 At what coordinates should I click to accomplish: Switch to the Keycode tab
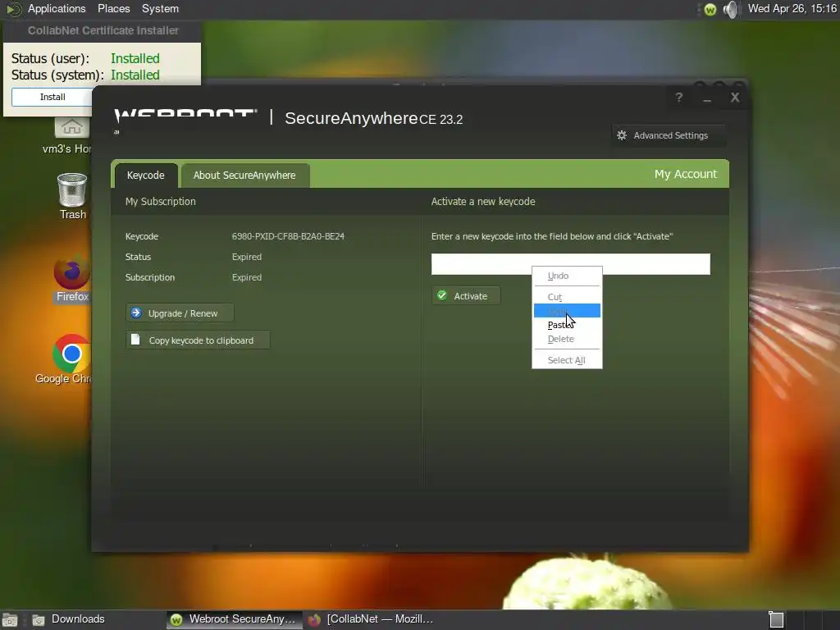click(x=145, y=176)
